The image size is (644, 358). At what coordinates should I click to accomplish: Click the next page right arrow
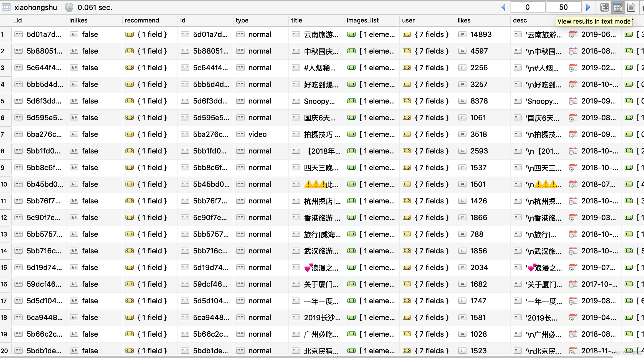[588, 7]
